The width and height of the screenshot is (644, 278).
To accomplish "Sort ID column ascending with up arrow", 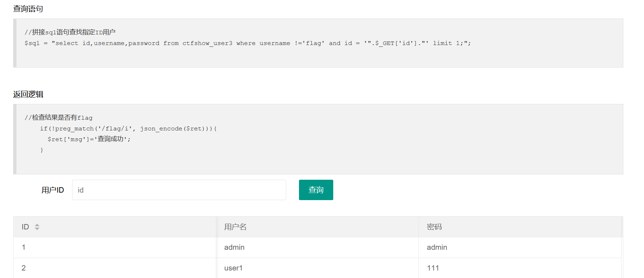I will pos(37,225).
